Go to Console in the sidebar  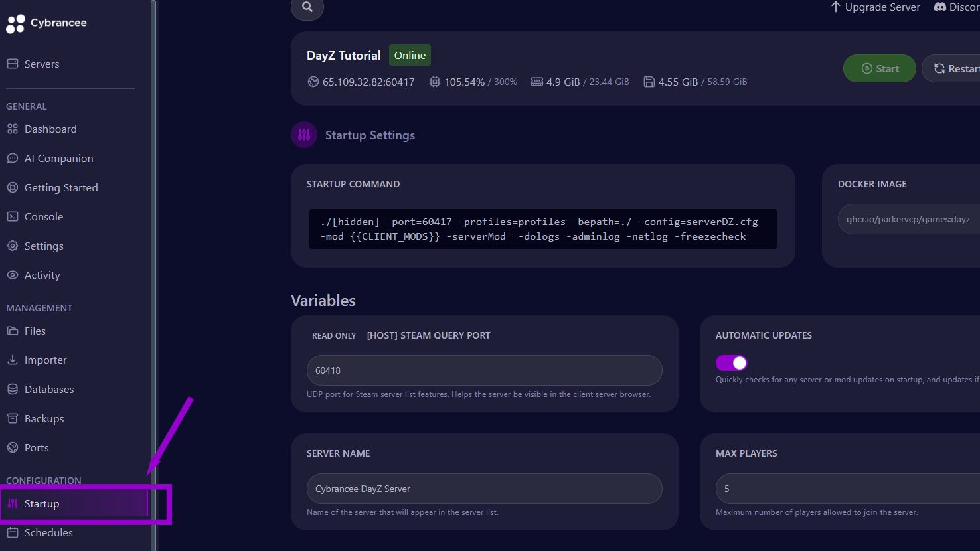[x=43, y=217]
